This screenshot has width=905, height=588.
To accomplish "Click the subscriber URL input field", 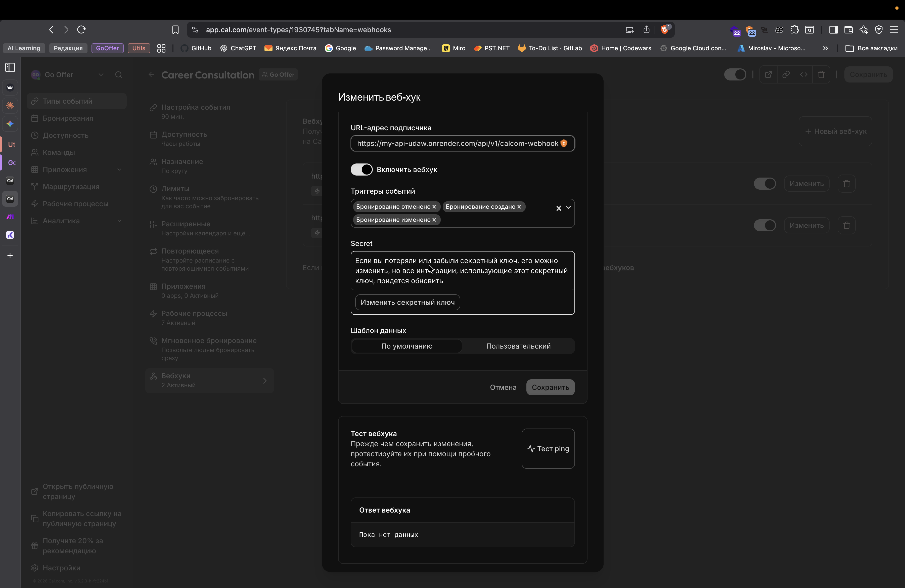I will (x=456, y=144).
